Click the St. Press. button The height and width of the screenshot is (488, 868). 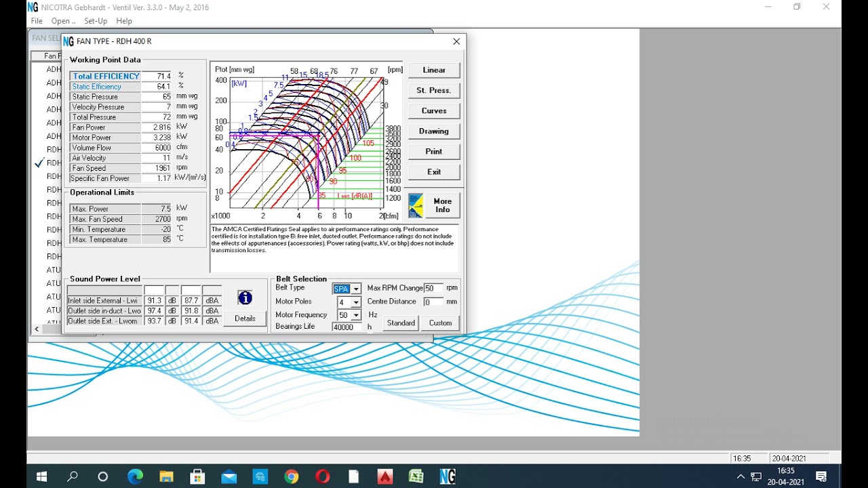pos(434,90)
